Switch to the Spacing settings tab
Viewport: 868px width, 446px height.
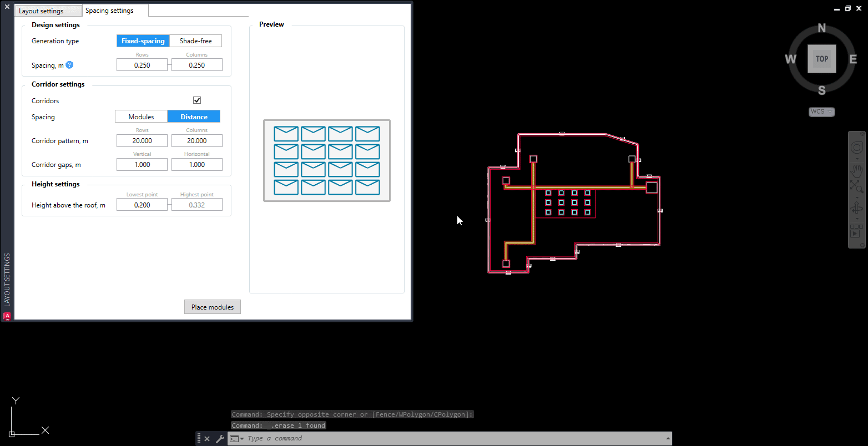click(x=115, y=11)
